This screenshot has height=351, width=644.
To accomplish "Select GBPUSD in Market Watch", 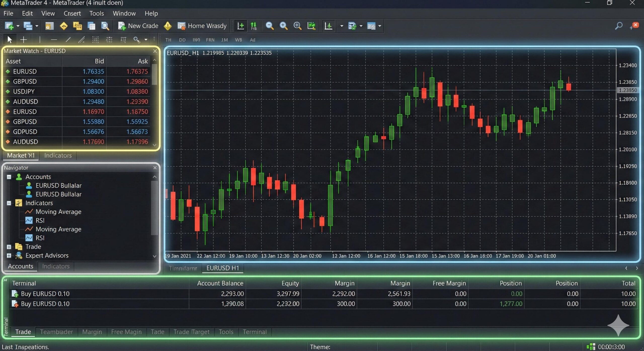I will click(x=25, y=81).
